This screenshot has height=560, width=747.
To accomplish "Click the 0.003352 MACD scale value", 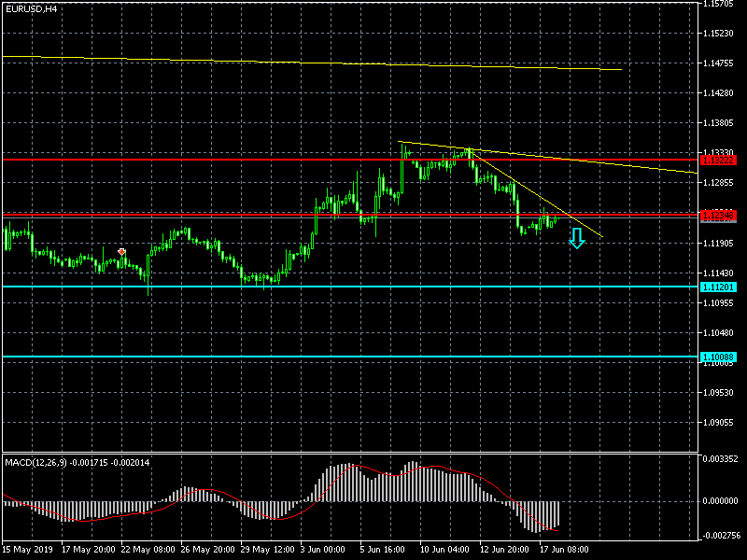I will coord(720,458).
